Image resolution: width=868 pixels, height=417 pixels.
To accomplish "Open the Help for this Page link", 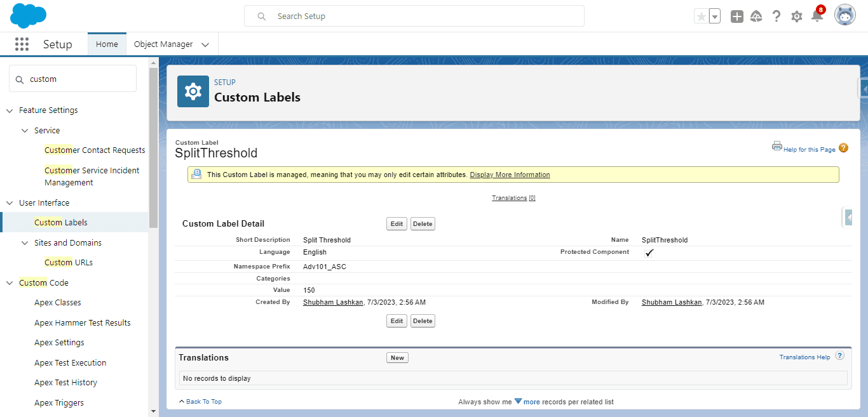I will tap(810, 150).
